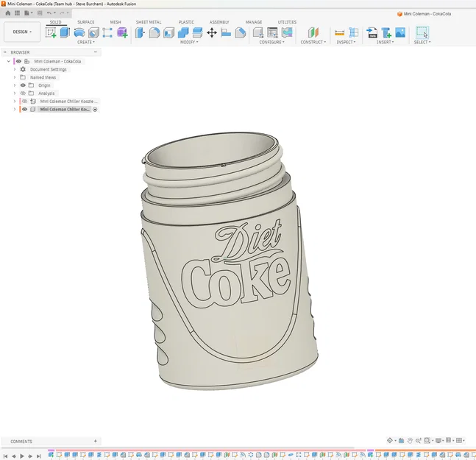
Task: Click the activate component radio button
Action: (x=95, y=110)
